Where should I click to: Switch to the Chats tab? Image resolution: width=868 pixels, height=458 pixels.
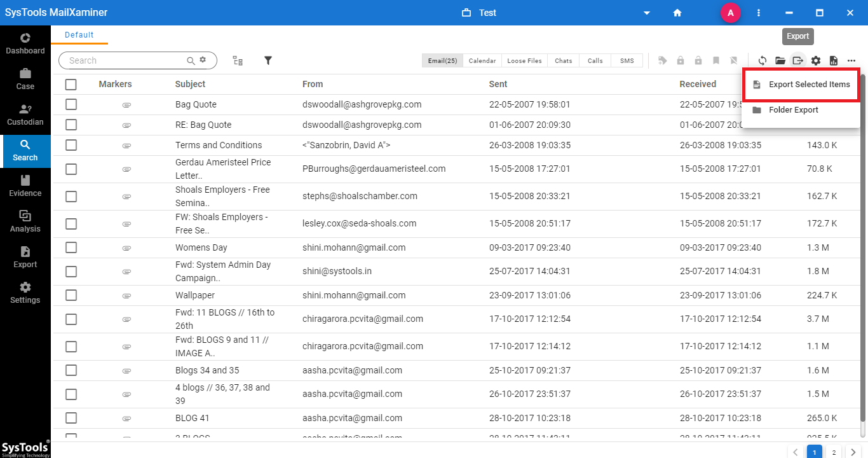pos(563,60)
